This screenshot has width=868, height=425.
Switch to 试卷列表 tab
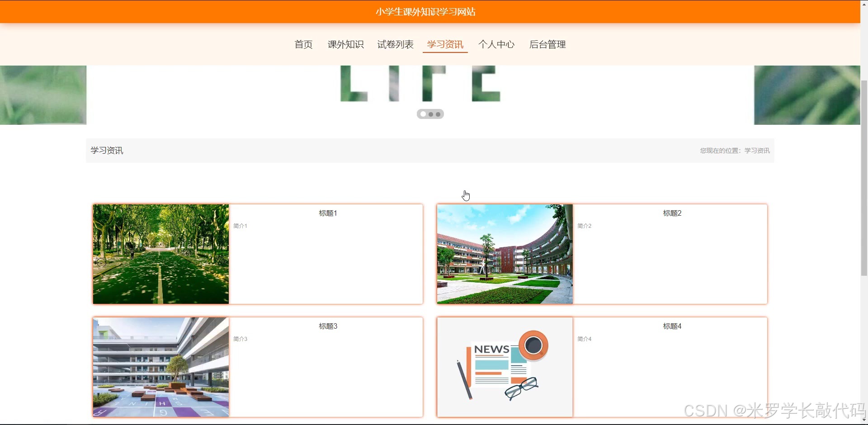point(395,44)
